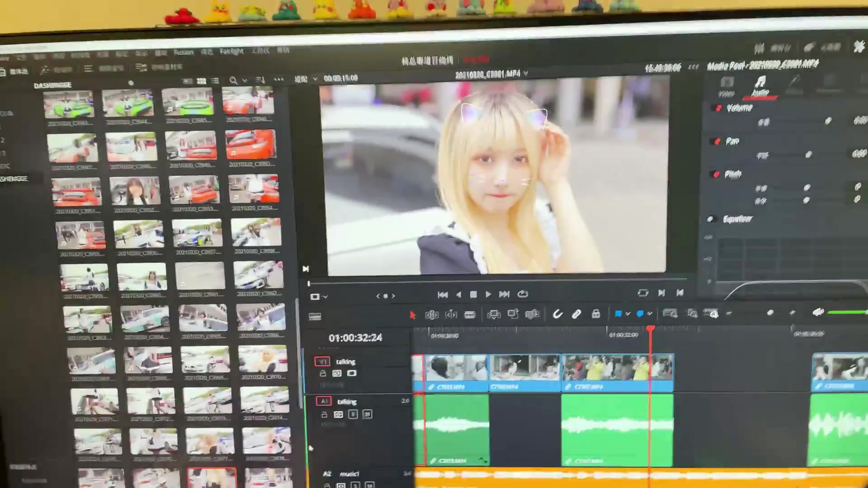Click the Replace clip toolbar icon

point(533,314)
